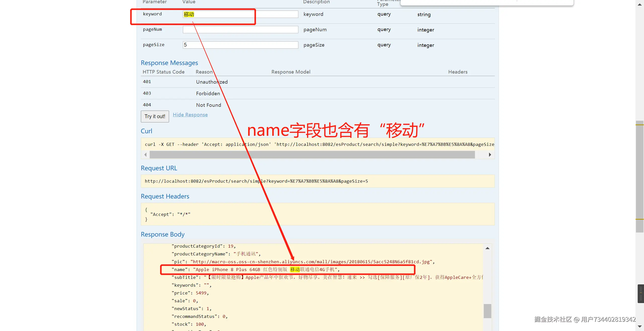Click the Headers column header
644x331 pixels.
point(458,72)
